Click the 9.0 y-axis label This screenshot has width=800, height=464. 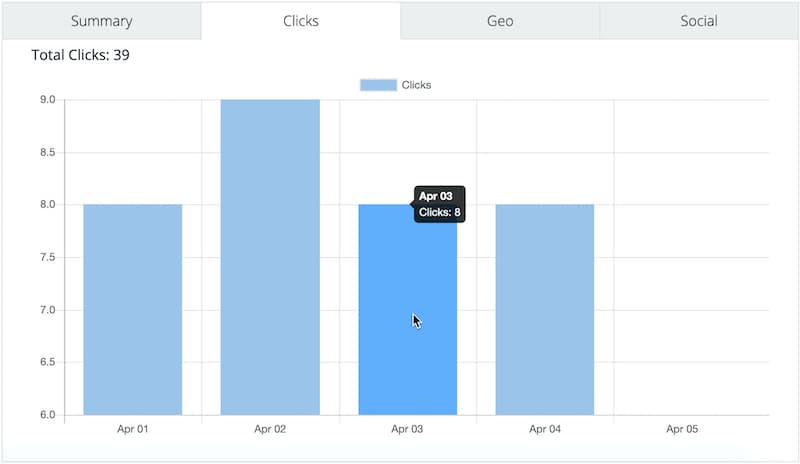(48, 100)
